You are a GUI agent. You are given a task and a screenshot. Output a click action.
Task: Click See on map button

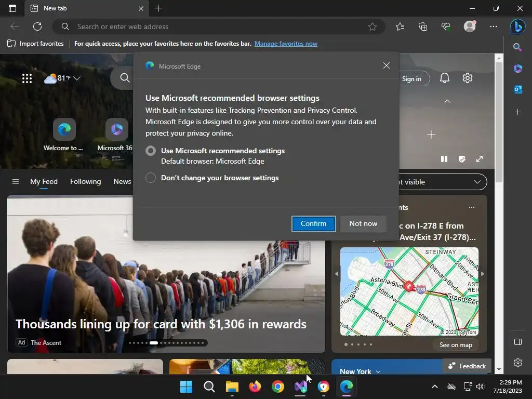[x=456, y=345]
